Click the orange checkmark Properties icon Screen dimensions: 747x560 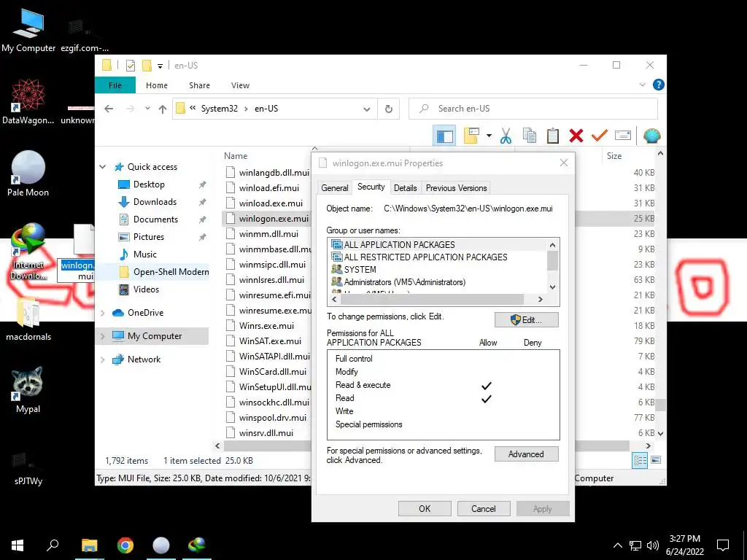(x=599, y=136)
